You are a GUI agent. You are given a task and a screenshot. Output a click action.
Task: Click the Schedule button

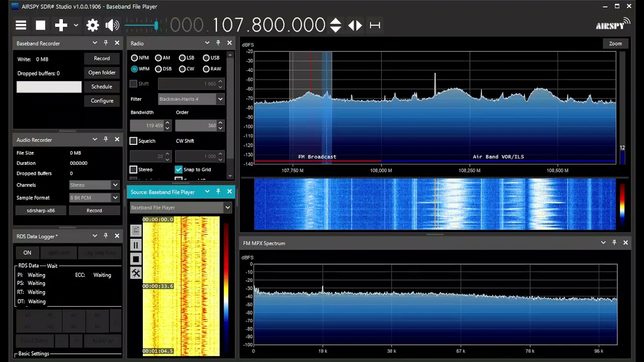tap(102, 86)
